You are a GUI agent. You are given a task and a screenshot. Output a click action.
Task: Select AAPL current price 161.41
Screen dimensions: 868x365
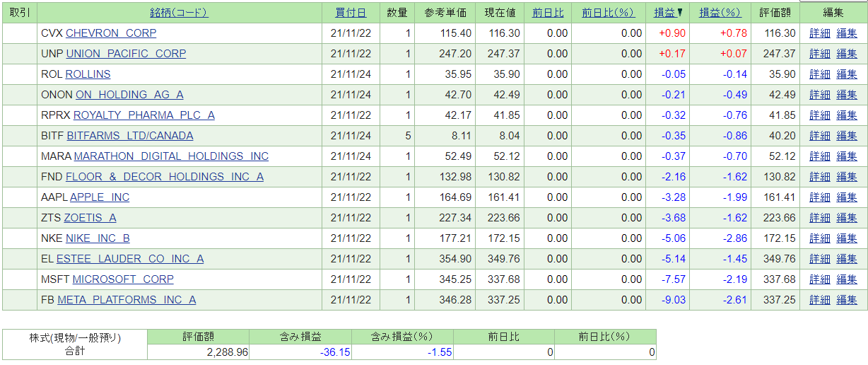[504, 197]
